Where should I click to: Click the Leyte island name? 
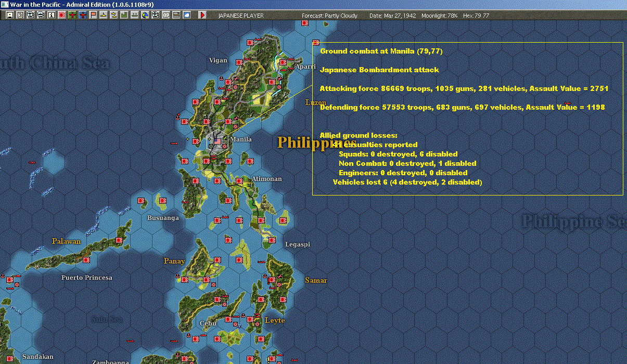(275, 320)
